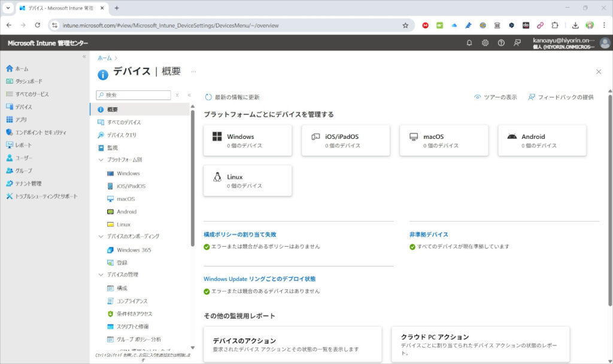Open the ellipsis menu beside デバイス title
Screen dimensions: 613x364
click(x=193, y=72)
